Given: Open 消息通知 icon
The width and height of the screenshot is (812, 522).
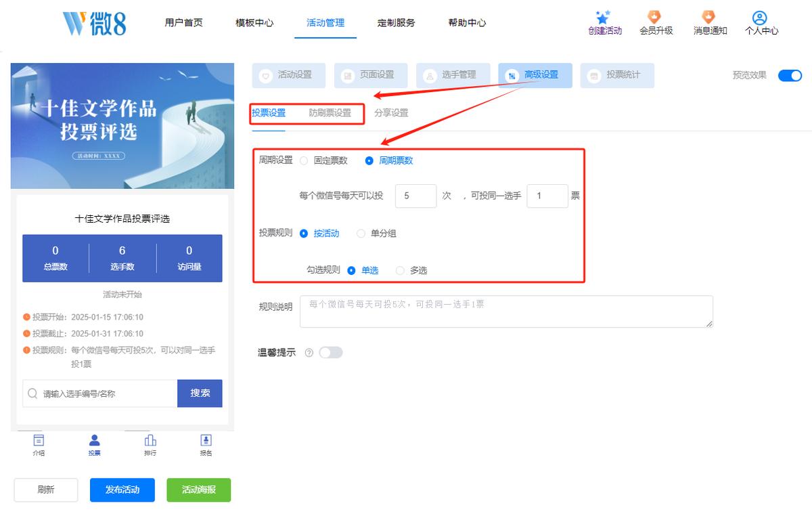Looking at the screenshot, I should point(708,17).
